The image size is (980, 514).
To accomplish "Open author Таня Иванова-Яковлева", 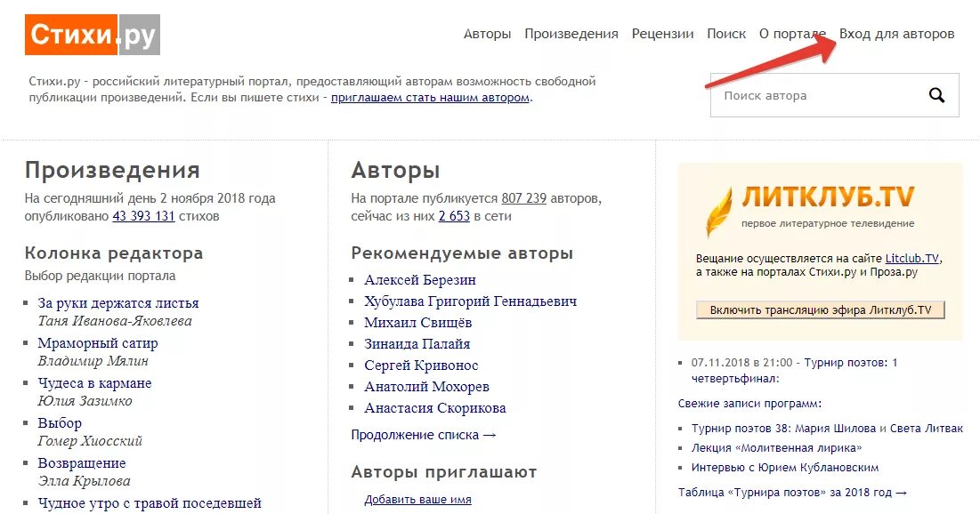I will point(114,321).
